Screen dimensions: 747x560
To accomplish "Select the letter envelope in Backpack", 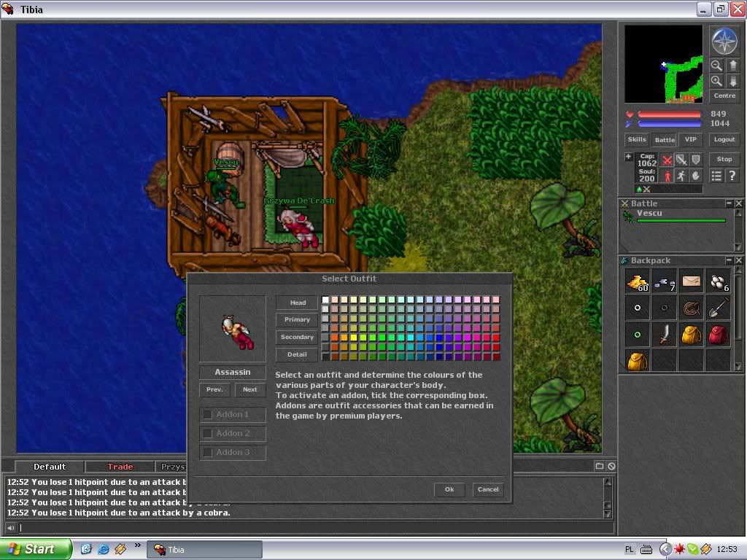I will coord(692,282).
